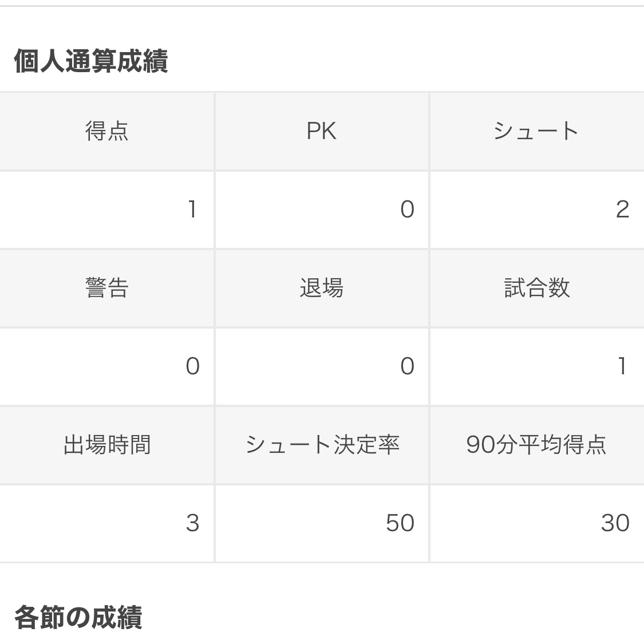Click the 90分平均得点 value of 30
Screen dimensions: 644x644
(x=536, y=523)
